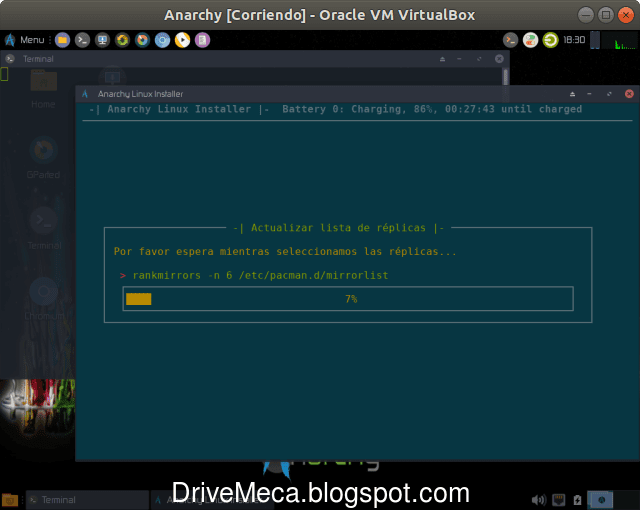The height and width of the screenshot is (510, 640).
Task: Click the battery power tray icon
Action: point(577,500)
